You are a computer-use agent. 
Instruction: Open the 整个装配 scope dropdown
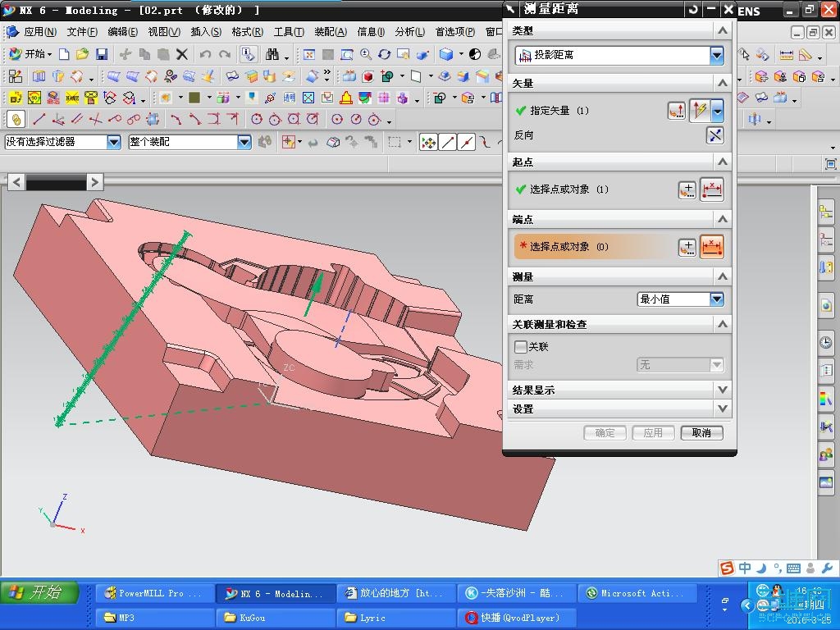(x=244, y=142)
